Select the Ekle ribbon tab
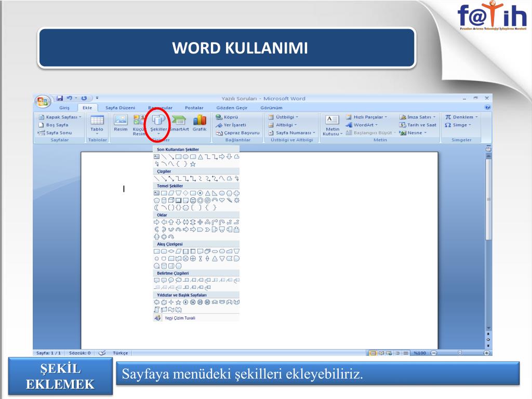 click(x=87, y=108)
